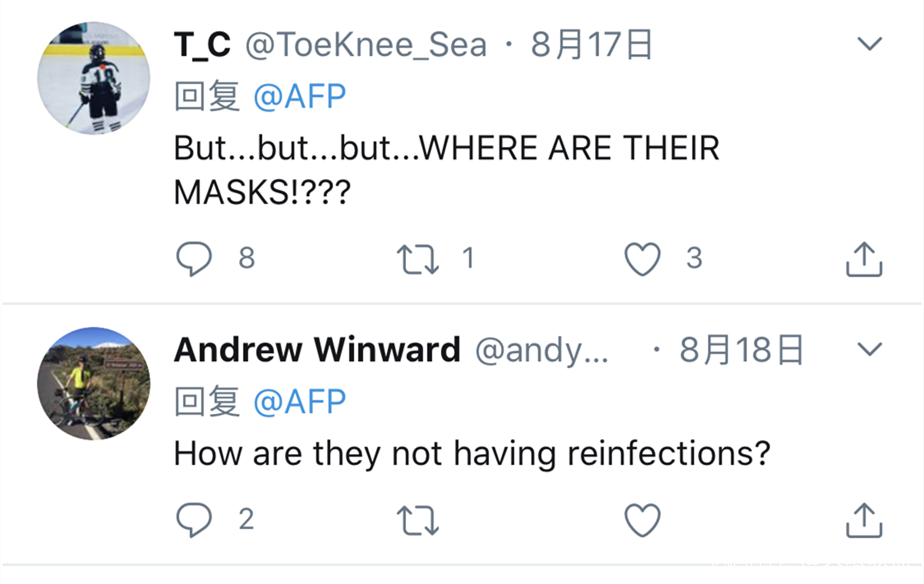This screenshot has height=584, width=924.
Task: Expand more menu on Andrew Winward's tweet
Action: 870,349
